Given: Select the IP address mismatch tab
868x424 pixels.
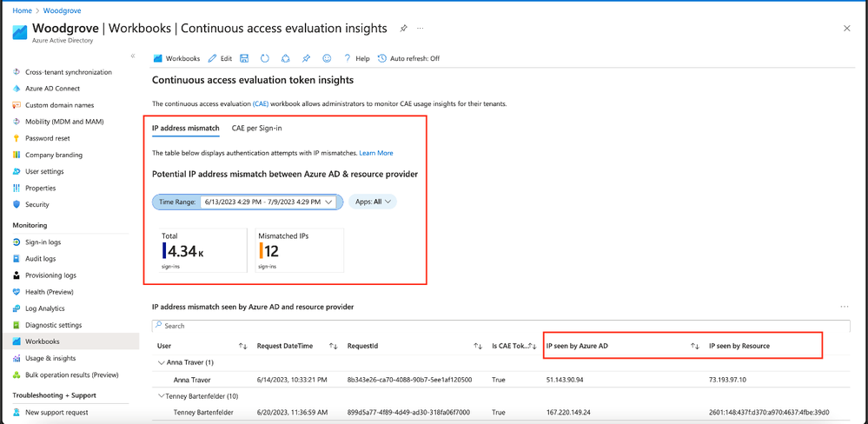Looking at the screenshot, I should click(x=185, y=128).
